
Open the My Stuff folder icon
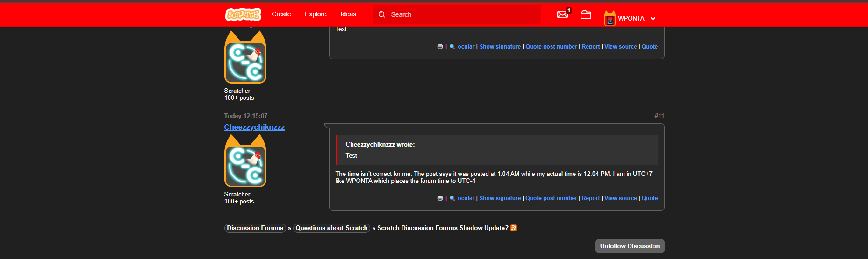[x=586, y=15]
